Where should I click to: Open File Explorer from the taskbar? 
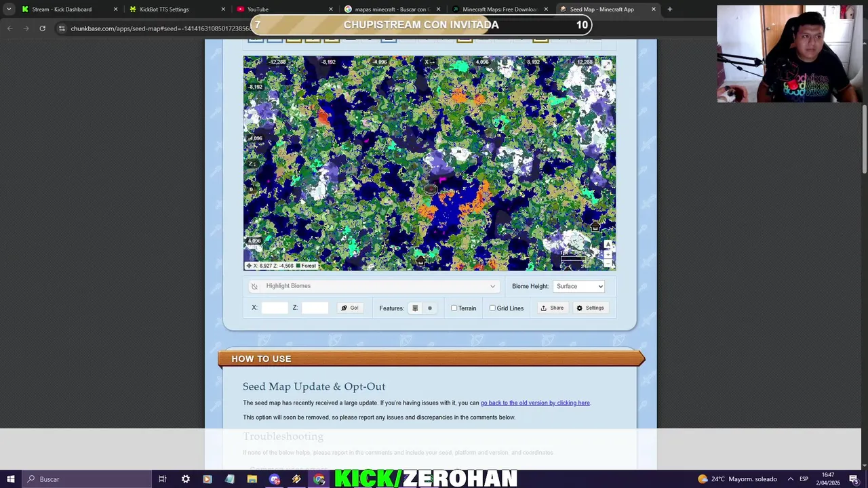pos(252,479)
